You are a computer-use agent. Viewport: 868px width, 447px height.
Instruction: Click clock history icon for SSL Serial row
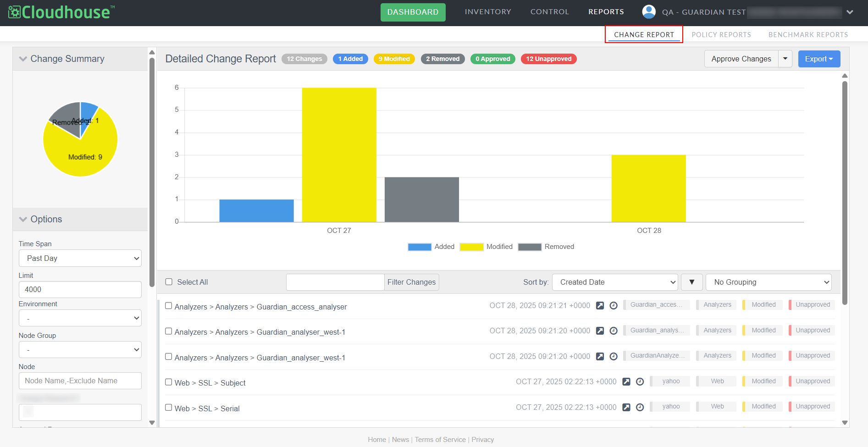(x=640, y=407)
